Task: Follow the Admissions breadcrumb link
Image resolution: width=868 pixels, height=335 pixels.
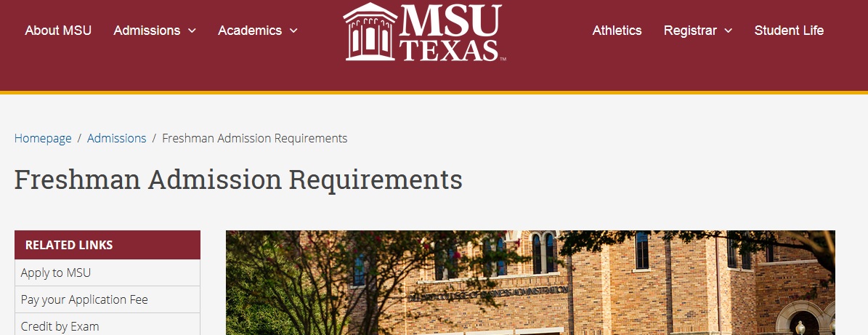Action: pyautogui.click(x=116, y=138)
